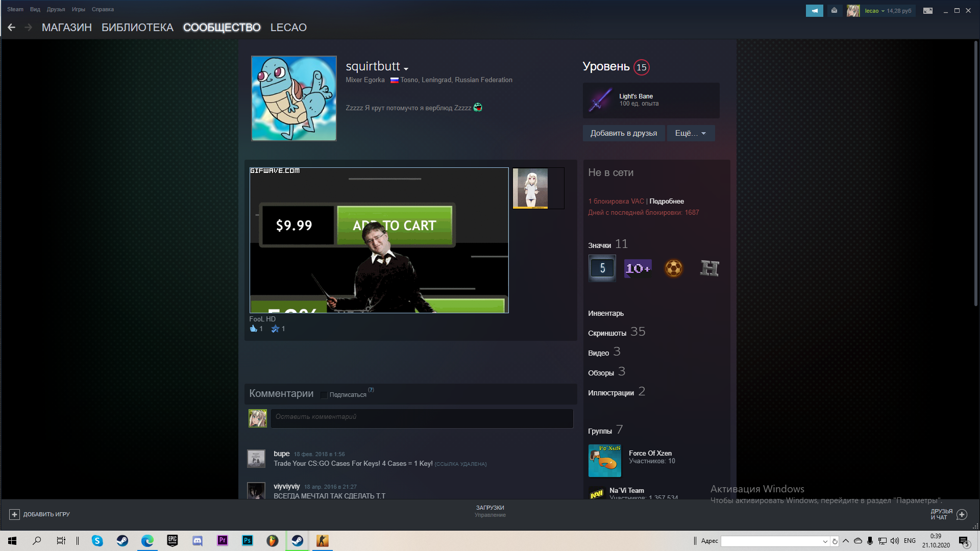Click bupe's commenter avatar
980x551 pixels.
(x=256, y=459)
